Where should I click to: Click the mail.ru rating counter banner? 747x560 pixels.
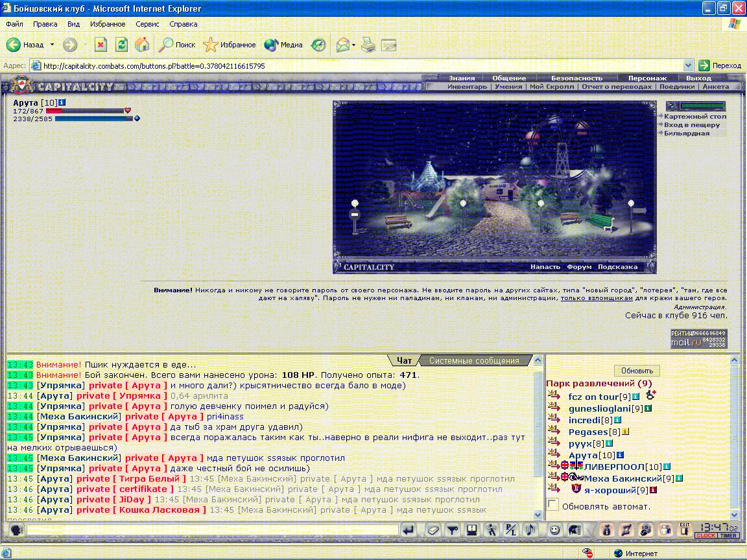698,338
